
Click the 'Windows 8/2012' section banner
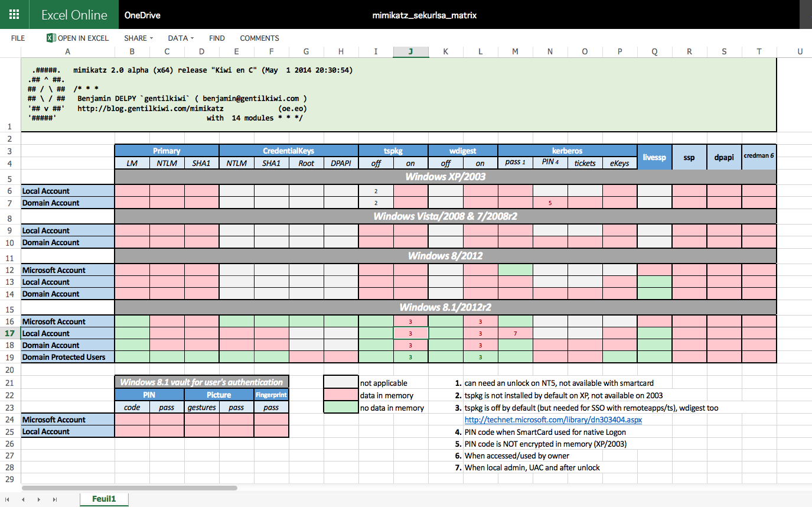445,256
